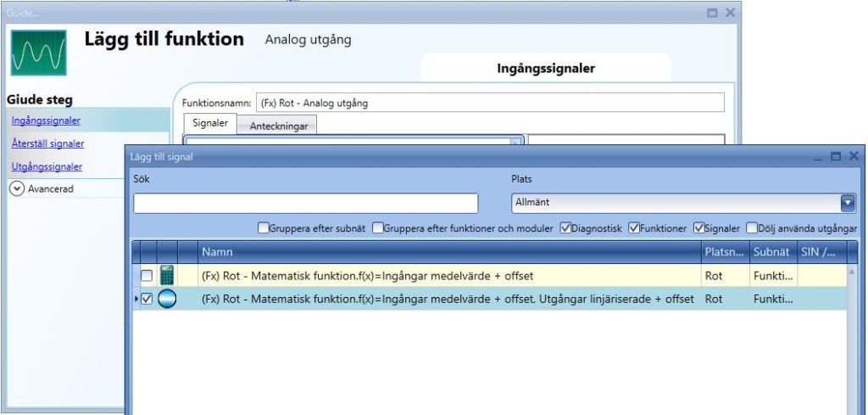Screen dimensions: 868x415
Task: Click the calculator icon in first row
Action: click(x=167, y=275)
